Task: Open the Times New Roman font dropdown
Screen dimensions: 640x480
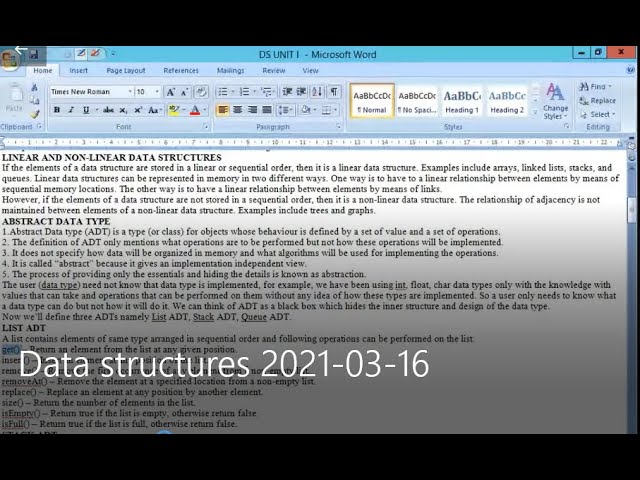Action: tap(130, 92)
